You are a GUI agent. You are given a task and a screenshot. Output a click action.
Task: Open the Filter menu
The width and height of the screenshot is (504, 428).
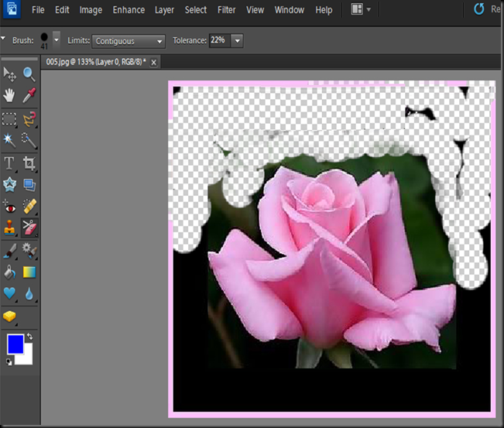coord(227,10)
